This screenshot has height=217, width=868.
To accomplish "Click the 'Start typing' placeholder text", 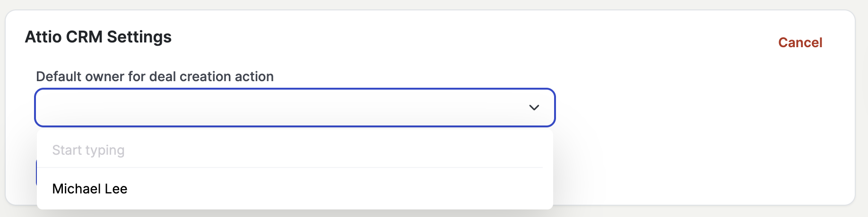I will point(88,150).
